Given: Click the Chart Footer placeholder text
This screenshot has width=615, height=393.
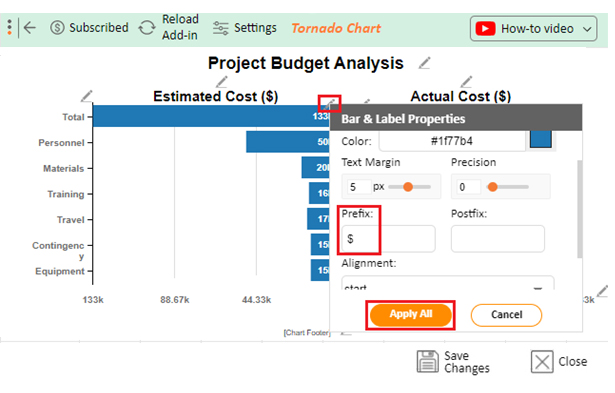Looking at the screenshot, I should pos(307,333).
